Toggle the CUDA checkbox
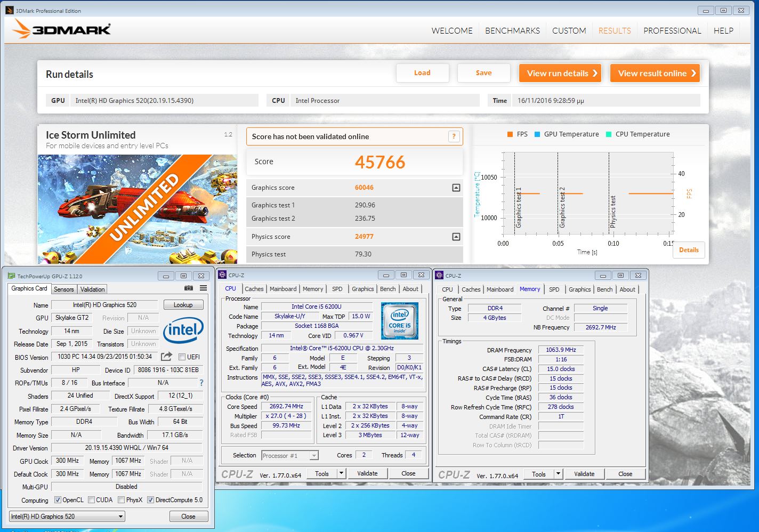This screenshot has height=532, width=759. tap(92, 500)
